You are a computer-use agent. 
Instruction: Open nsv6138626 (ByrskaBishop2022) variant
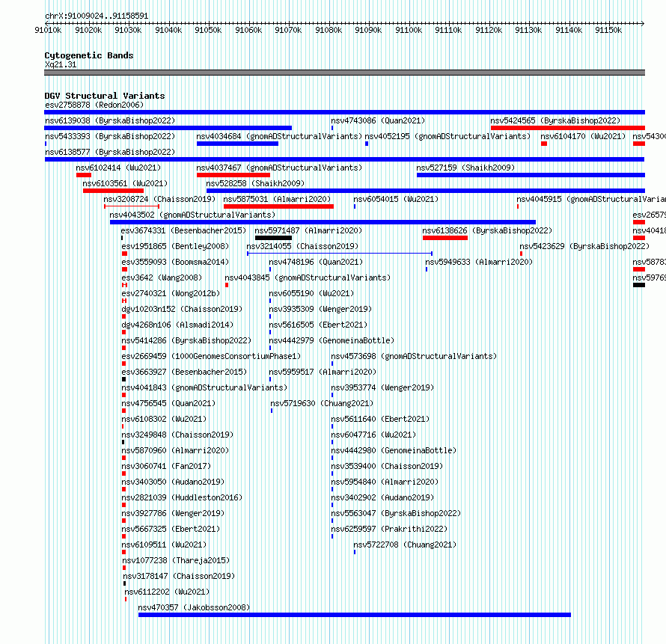[x=487, y=230]
